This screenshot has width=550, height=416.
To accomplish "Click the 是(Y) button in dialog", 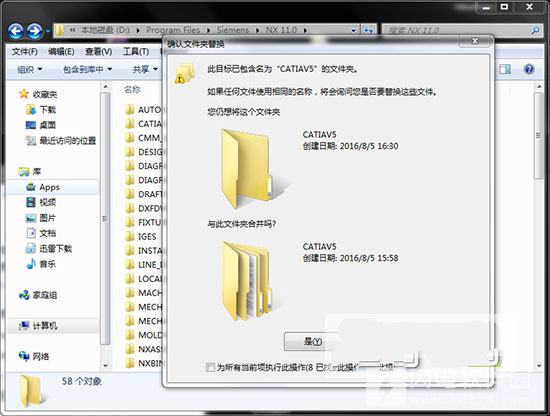I will tap(313, 341).
